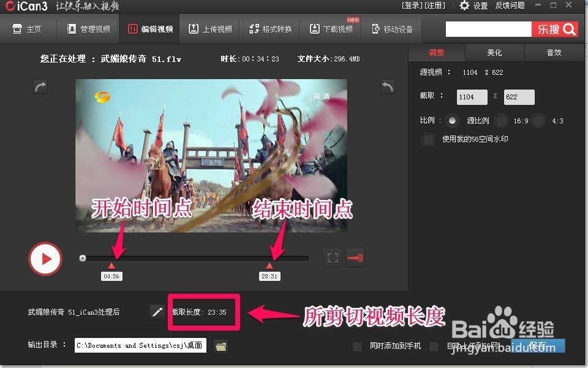Click the pencil icon to rename output file

click(157, 312)
